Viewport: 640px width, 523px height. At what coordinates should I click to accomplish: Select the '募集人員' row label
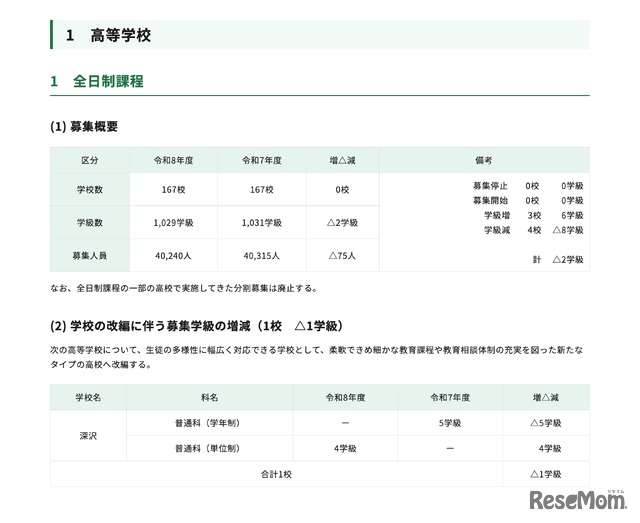(x=90, y=255)
